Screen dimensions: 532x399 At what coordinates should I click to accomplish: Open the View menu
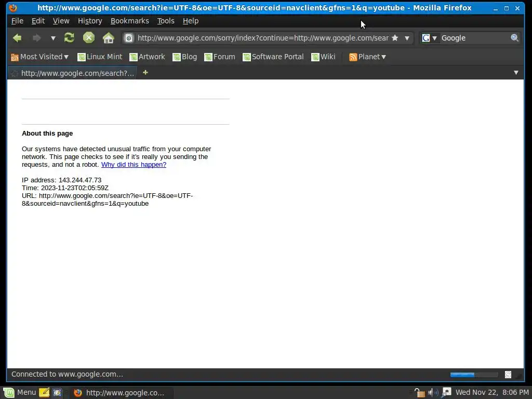(61, 21)
